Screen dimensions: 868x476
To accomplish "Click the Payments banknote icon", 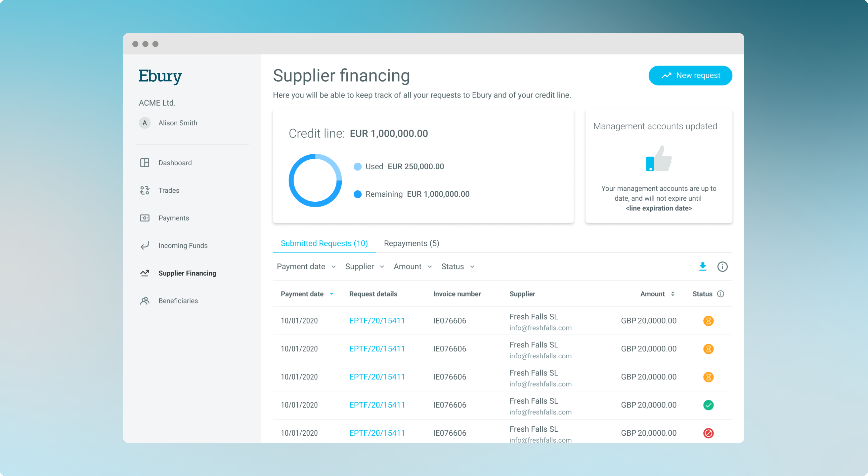I will tap(145, 218).
